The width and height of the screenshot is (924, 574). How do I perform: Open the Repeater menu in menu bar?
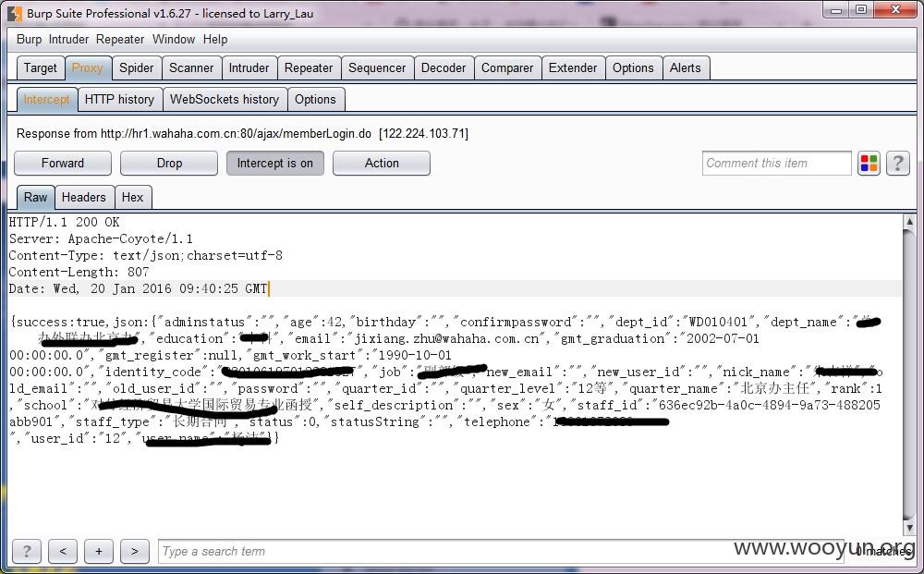pyautogui.click(x=120, y=39)
